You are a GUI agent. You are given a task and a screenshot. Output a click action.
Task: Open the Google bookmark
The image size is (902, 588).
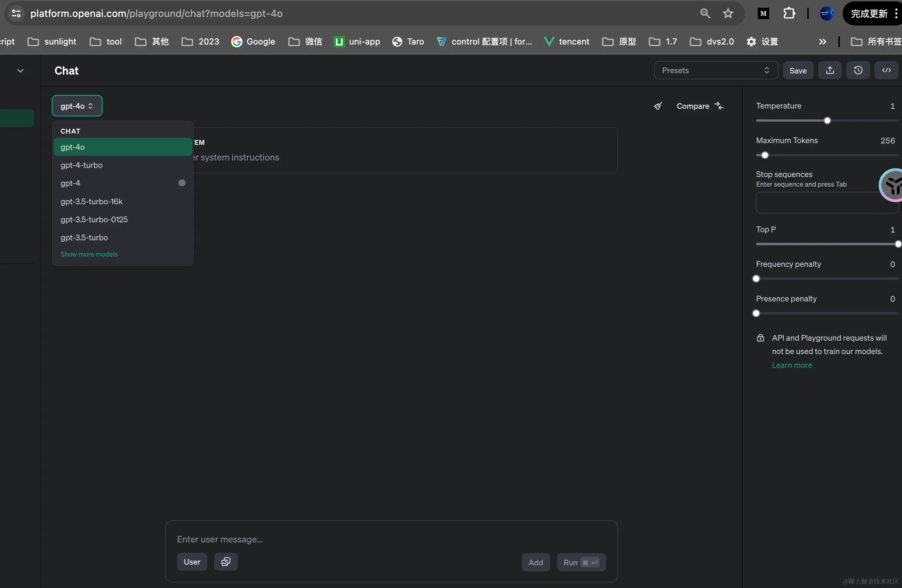253,42
